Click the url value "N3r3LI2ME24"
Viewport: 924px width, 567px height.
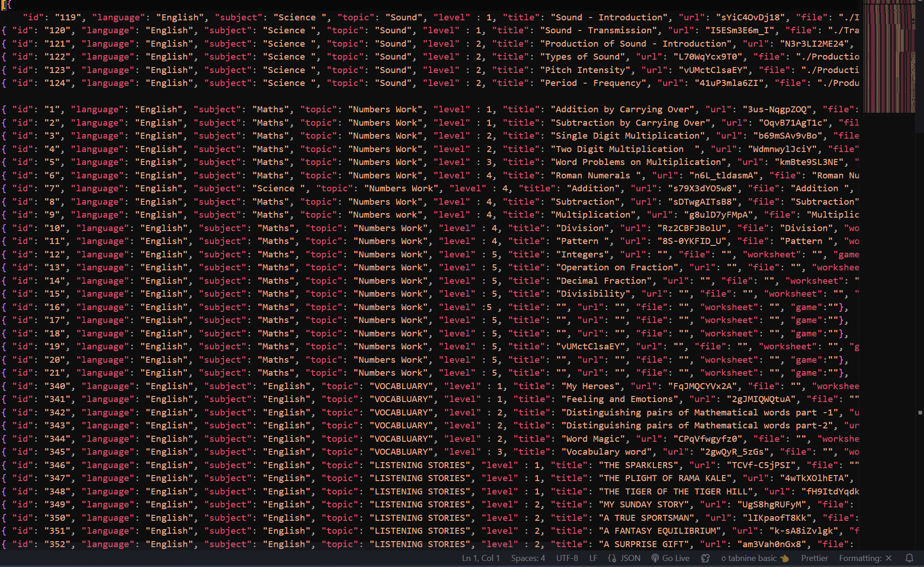pos(815,44)
